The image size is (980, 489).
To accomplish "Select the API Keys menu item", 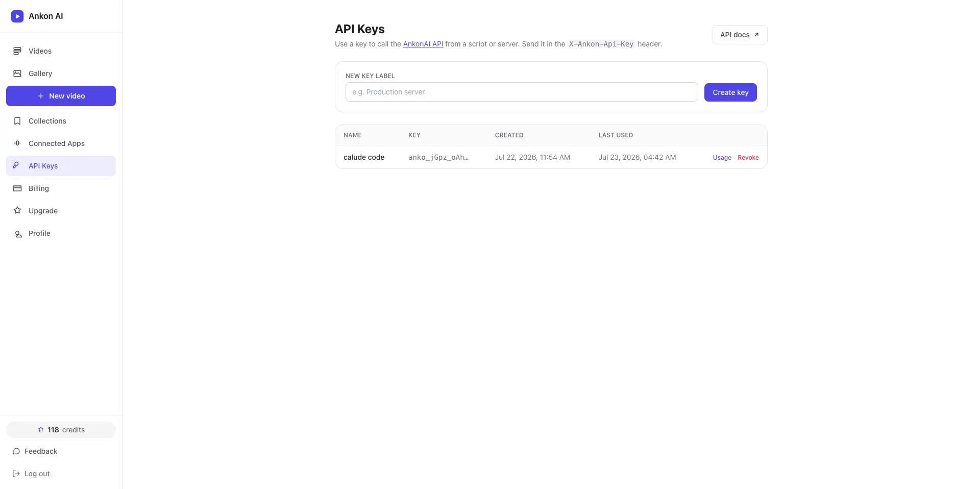I will pyautogui.click(x=61, y=166).
